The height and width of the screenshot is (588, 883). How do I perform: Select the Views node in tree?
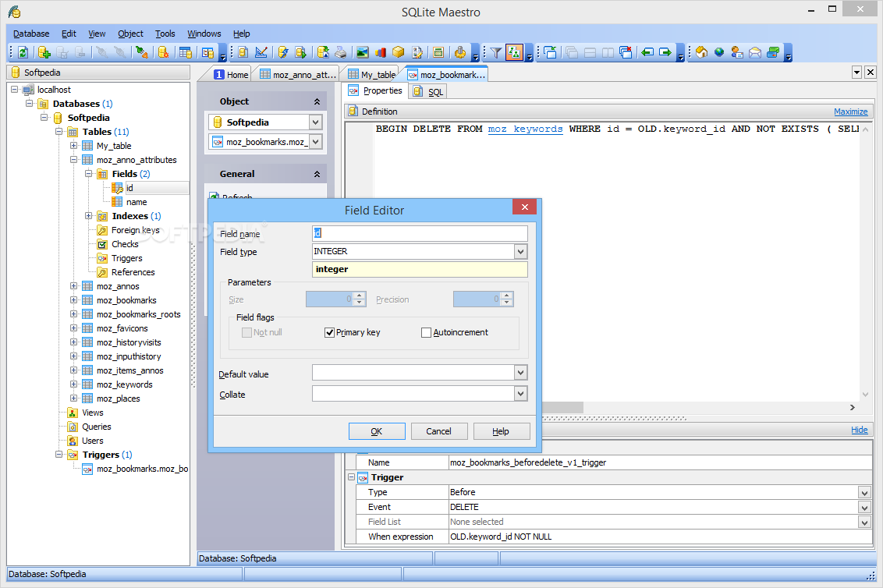(92, 413)
